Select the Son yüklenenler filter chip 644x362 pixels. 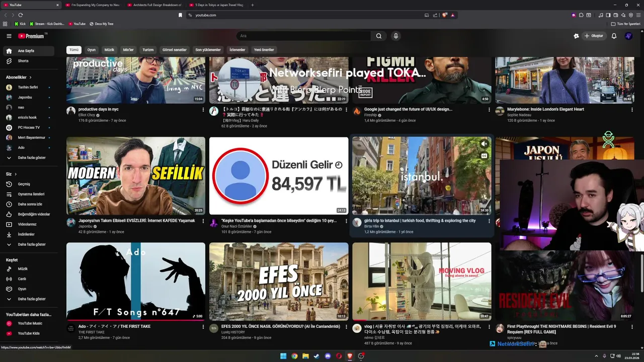coord(208,50)
